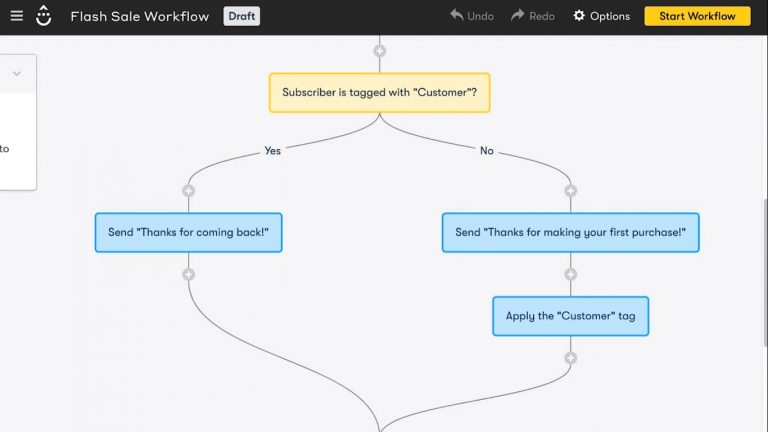Select the 'Subscriber is tagged with Customer' condition
The image size is (768, 432).
(380, 93)
